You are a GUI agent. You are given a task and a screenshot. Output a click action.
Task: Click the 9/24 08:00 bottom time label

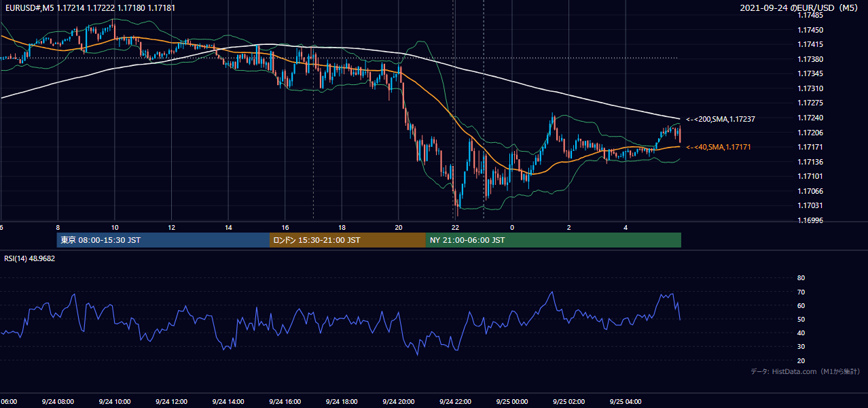(x=57, y=402)
